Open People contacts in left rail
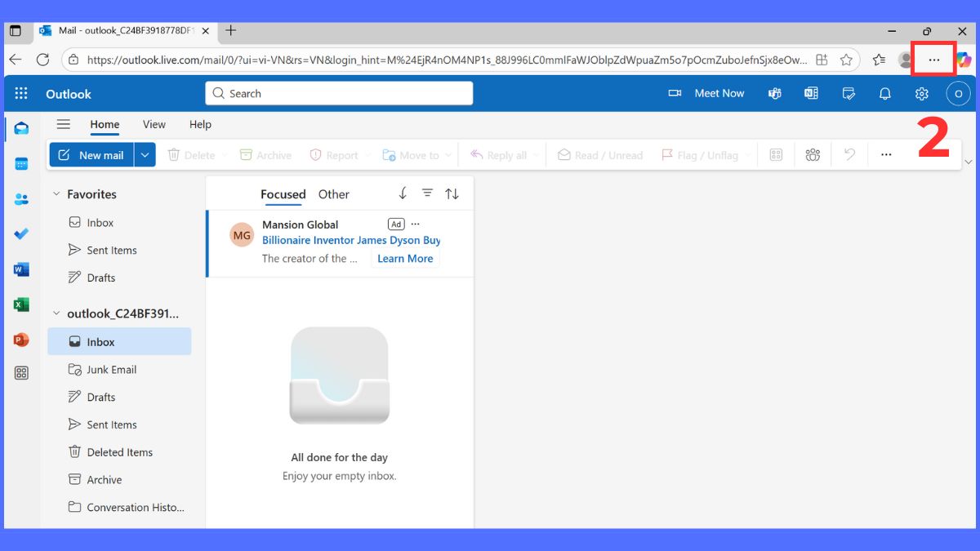The height and width of the screenshot is (551, 980). click(x=21, y=199)
